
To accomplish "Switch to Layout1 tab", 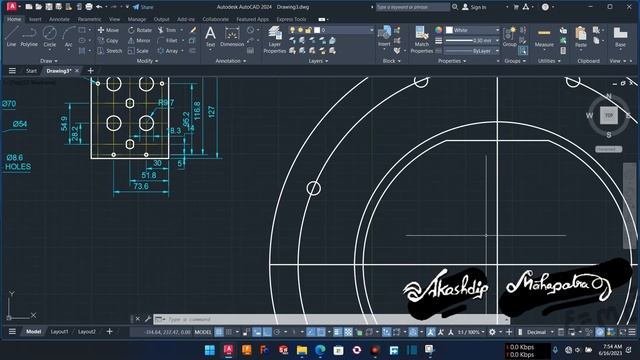I will (59, 332).
